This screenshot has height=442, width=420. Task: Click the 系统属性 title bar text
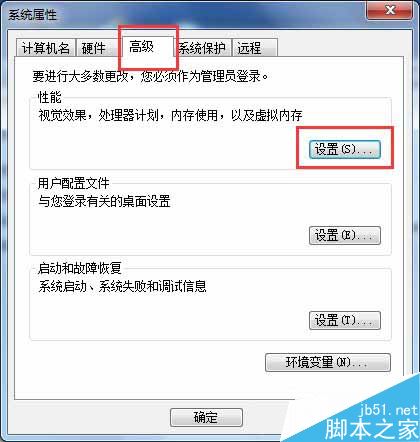(x=32, y=15)
